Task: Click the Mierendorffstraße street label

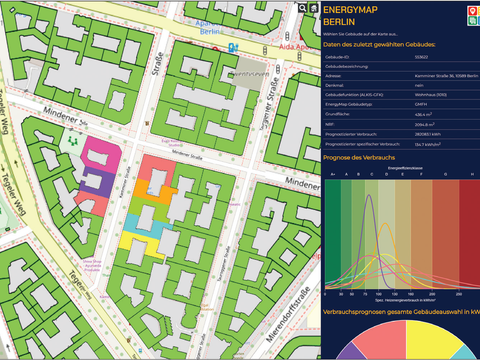Action: point(289,314)
